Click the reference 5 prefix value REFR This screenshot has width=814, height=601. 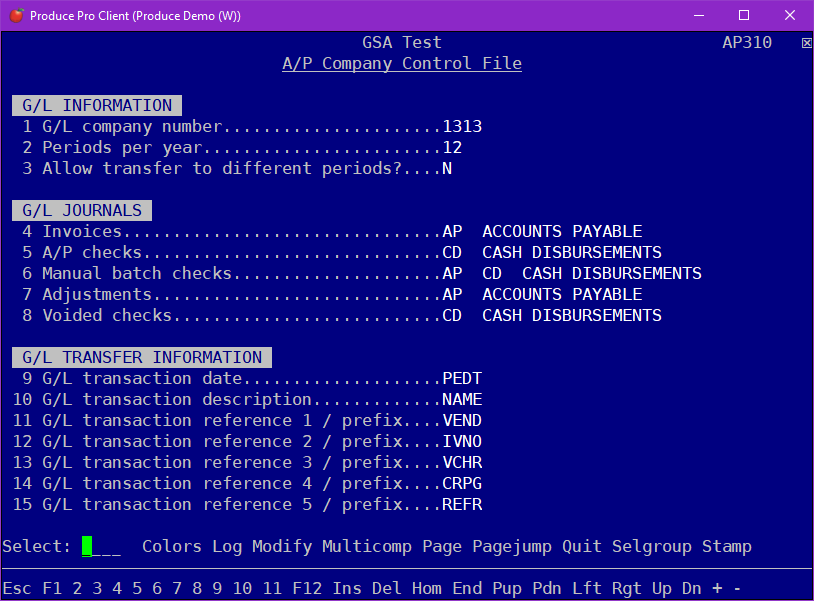[x=462, y=504]
